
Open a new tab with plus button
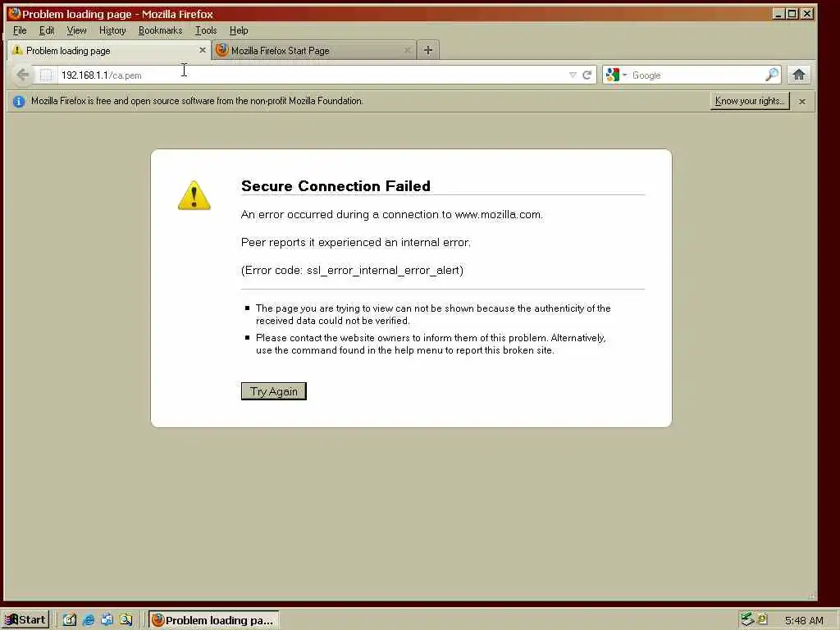point(428,50)
